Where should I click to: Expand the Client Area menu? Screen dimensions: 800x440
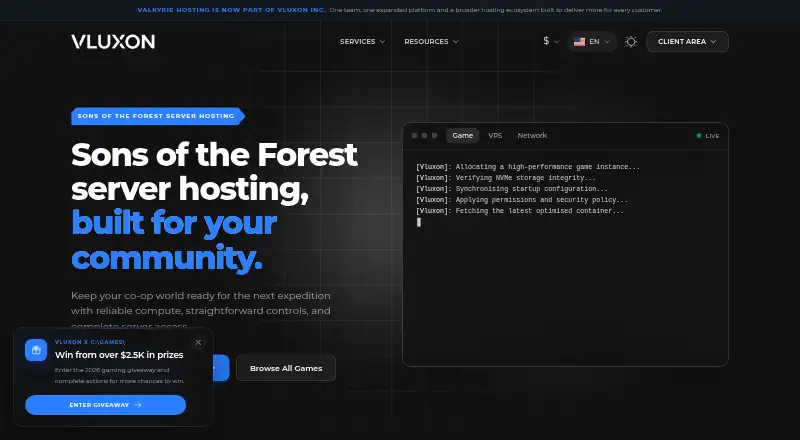(687, 41)
